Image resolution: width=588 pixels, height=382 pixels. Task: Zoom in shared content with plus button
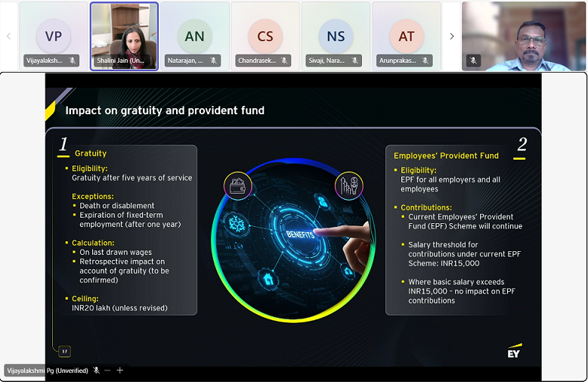(x=119, y=371)
